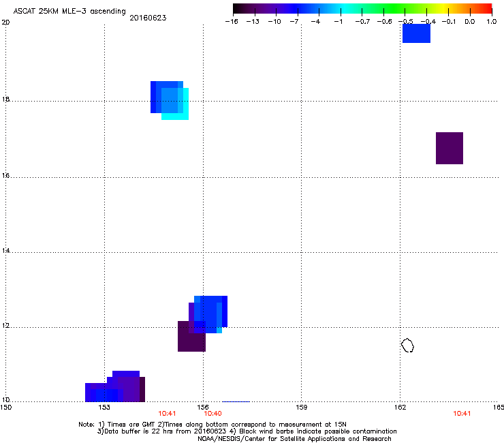
Task: Click the 1.0 color scale label
Action: tap(492, 22)
